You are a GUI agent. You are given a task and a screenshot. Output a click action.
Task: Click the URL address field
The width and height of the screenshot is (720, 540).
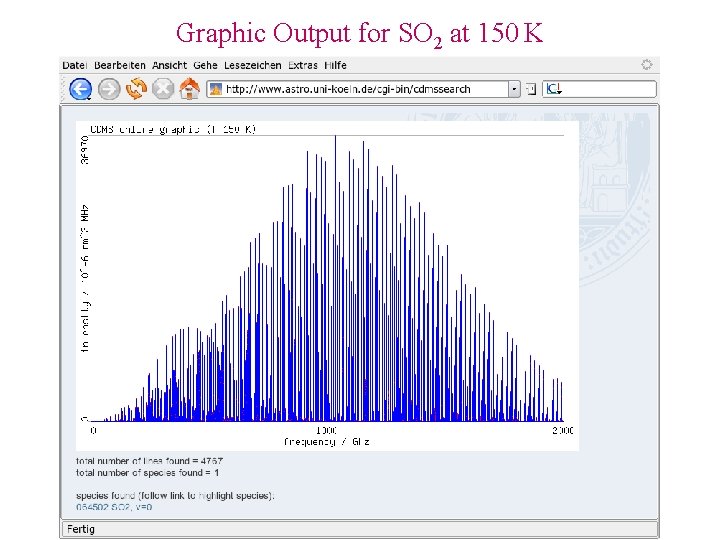[x=363, y=89]
